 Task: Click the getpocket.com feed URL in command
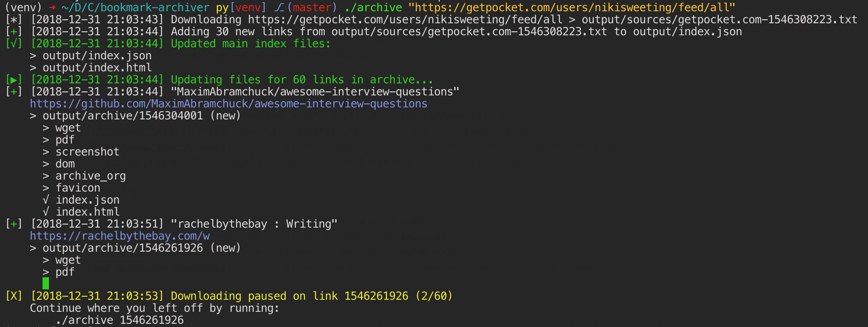coord(572,8)
